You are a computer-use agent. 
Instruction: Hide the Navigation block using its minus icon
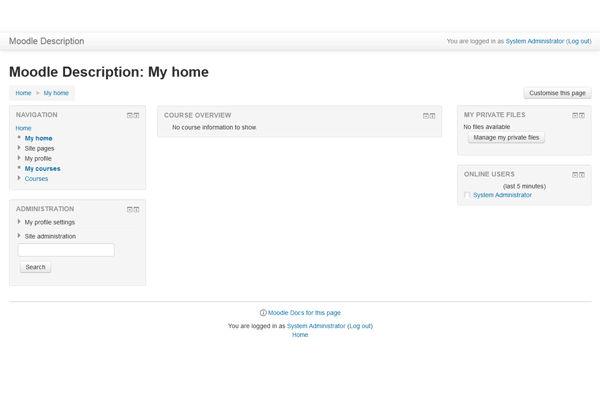pyautogui.click(x=129, y=115)
